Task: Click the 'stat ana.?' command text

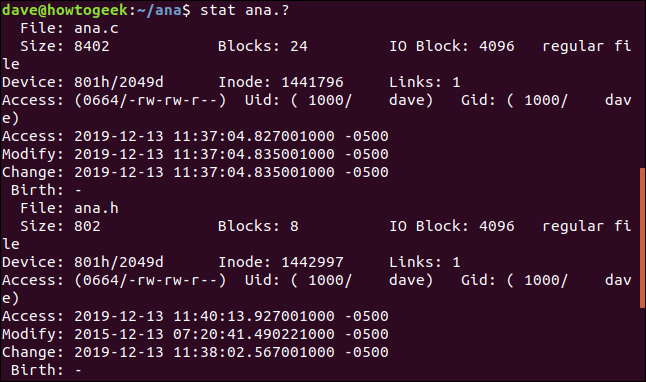Action: tap(245, 10)
